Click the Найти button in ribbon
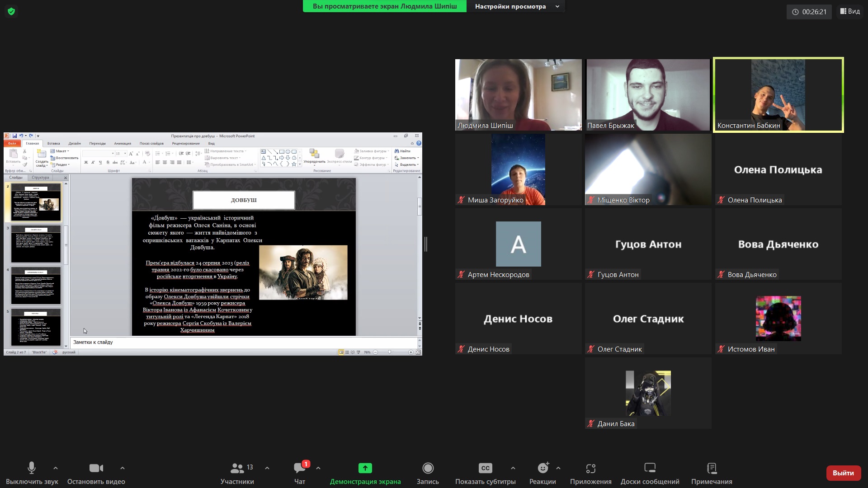The width and height of the screenshot is (868, 488). 402,151
